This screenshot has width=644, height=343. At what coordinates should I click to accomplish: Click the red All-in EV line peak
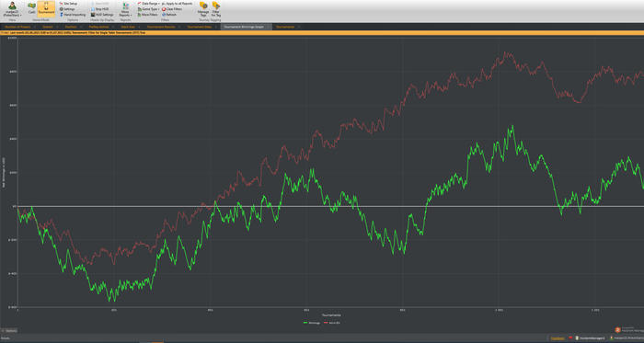tap(506, 53)
